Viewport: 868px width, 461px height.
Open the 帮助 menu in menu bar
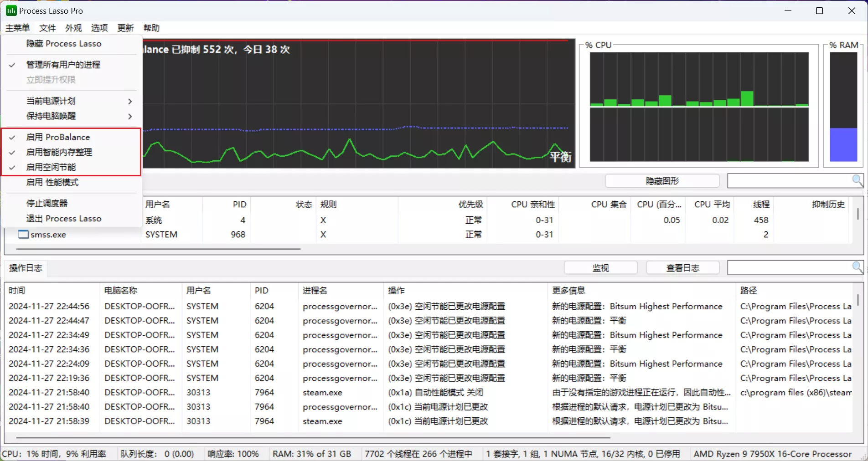pyautogui.click(x=151, y=28)
